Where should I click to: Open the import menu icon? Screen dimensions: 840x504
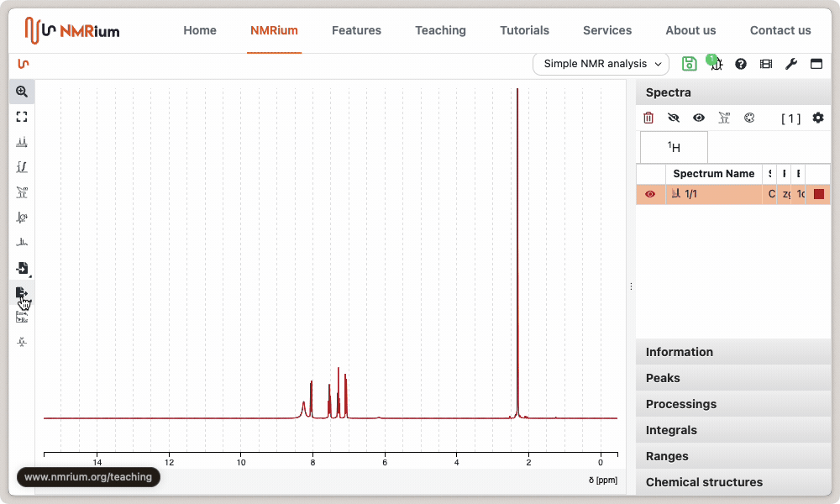(22, 268)
